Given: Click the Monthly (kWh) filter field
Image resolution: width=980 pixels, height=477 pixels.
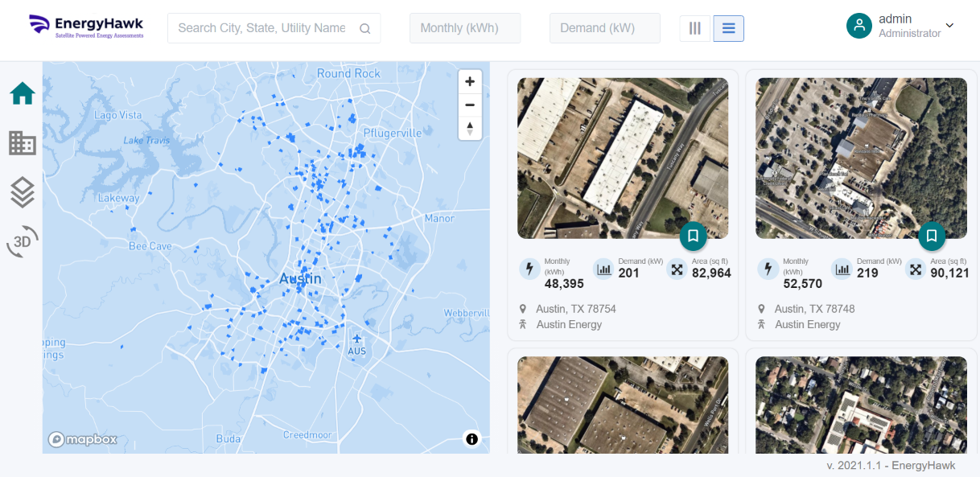Looking at the screenshot, I should (465, 28).
